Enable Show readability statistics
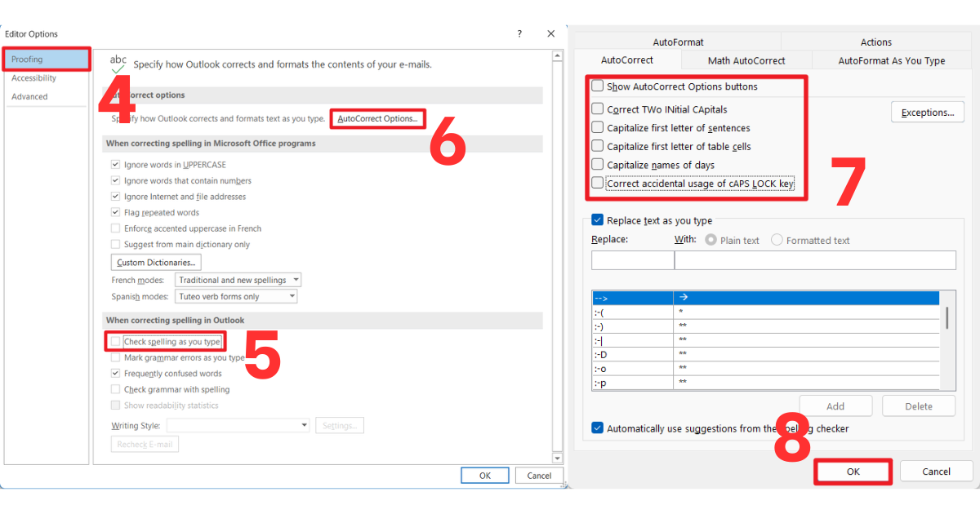Screen dimensions: 980x514 coord(115,405)
